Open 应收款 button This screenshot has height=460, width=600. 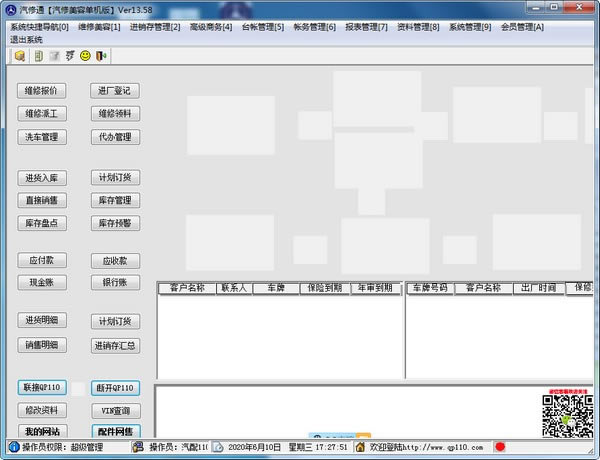(x=116, y=261)
